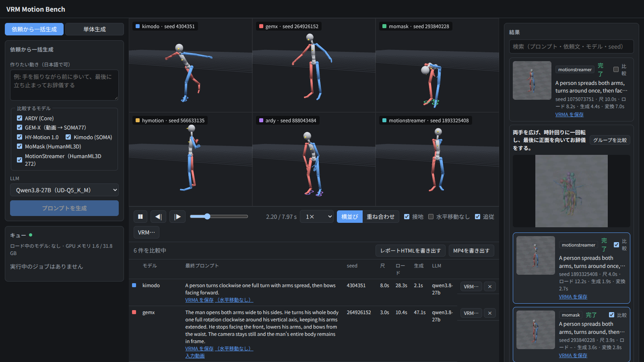Select gemx seed 264926152 viewport
This screenshot has height=362, width=644.
click(314, 65)
